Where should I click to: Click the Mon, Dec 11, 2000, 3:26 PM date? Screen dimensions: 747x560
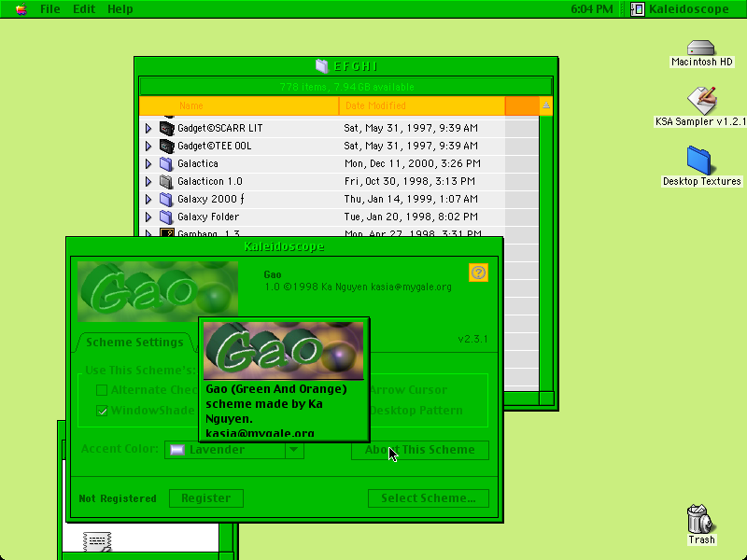pyautogui.click(x=412, y=164)
